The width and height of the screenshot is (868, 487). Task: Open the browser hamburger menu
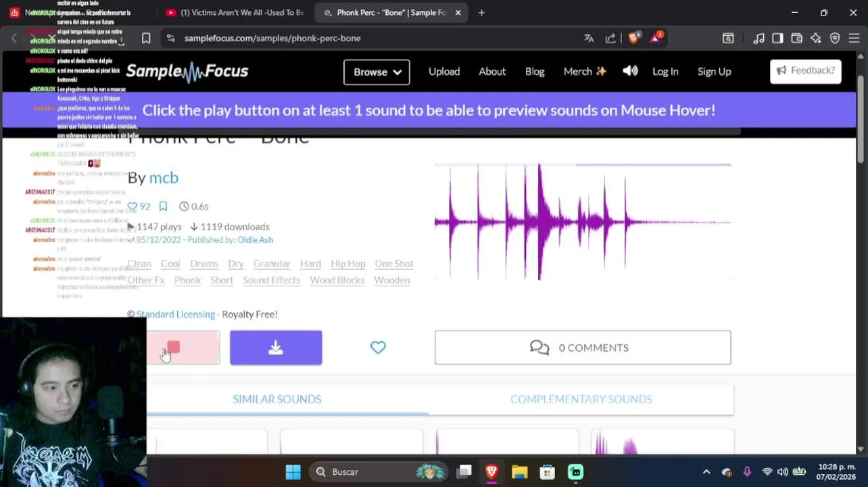[x=854, y=39]
